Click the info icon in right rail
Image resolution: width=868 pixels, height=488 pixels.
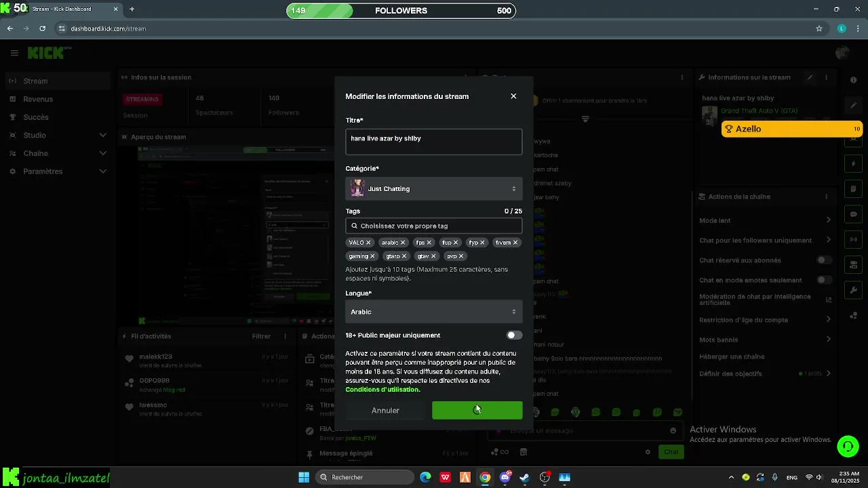point(854,81)
